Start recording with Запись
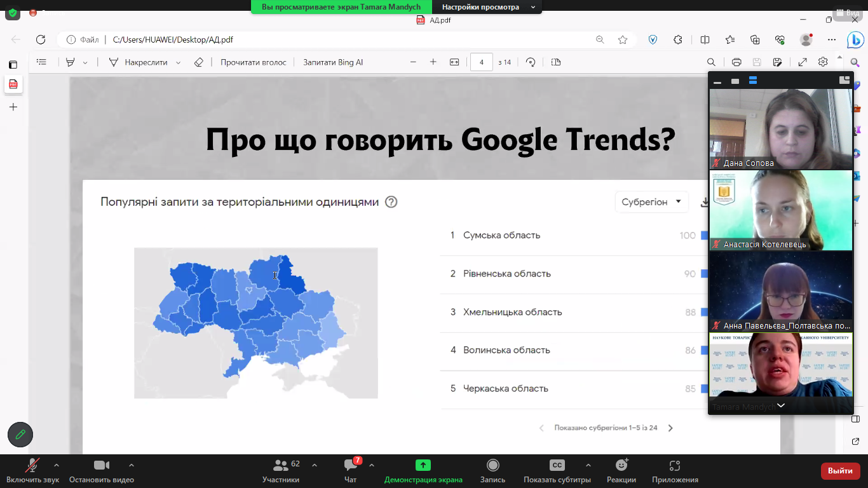This screenshot has height=488, width=868. coord(492,471)
